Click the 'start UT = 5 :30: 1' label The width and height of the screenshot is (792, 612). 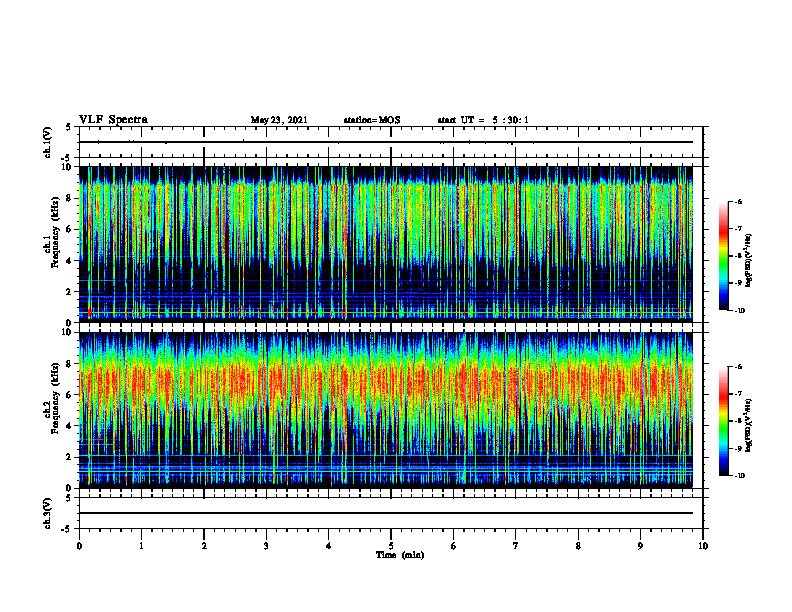(483, 120)
